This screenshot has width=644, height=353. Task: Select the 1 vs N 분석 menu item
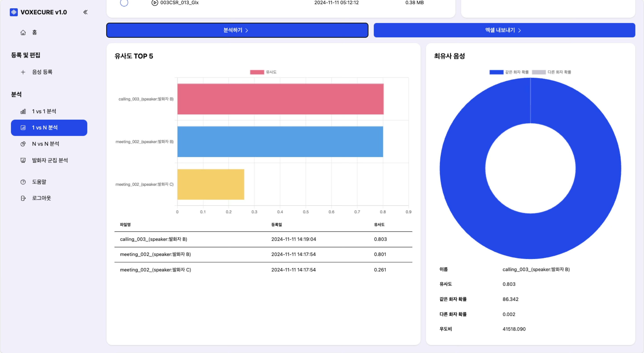[x=49, y=128]
